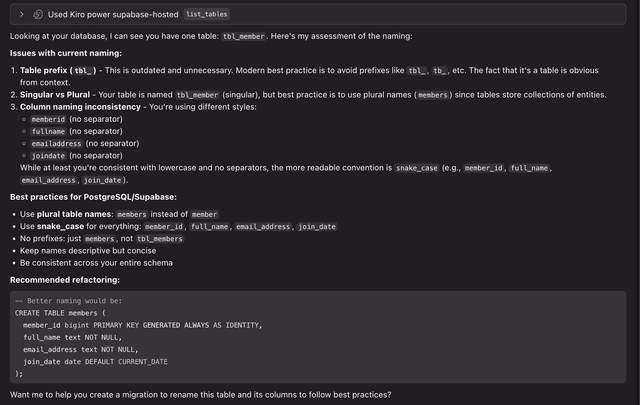The width and height of the screenshot is (640, 405).
Task: Click the memberid code chip
Action: (48, 119)
